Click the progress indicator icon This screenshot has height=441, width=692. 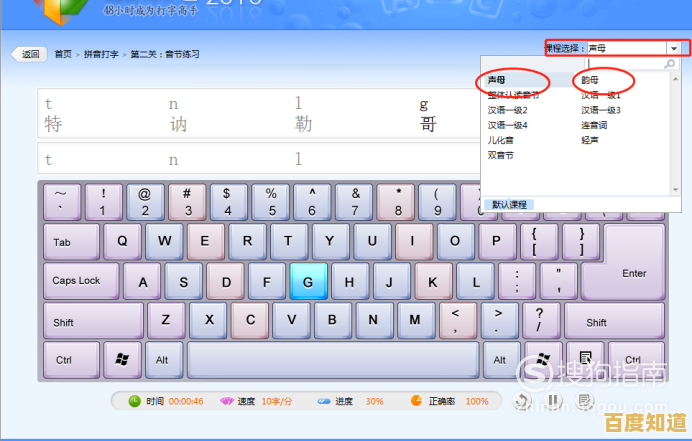coord(323,401)
